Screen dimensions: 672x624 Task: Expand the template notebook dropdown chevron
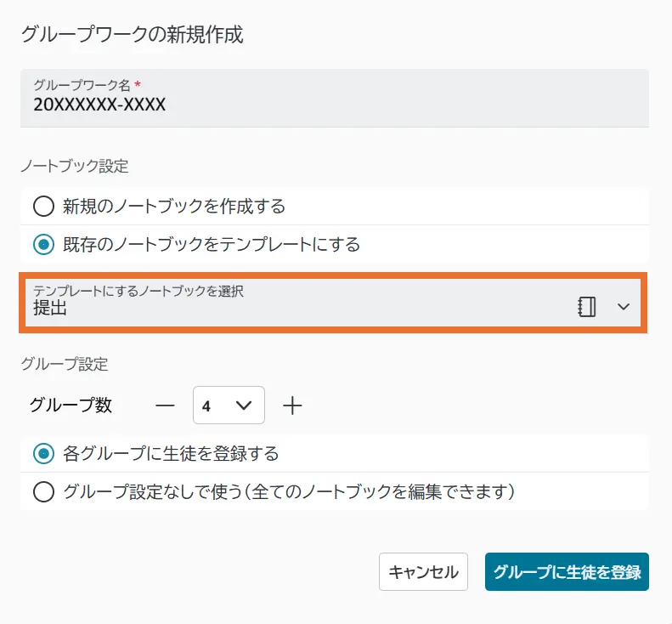(x=623, y=307)
